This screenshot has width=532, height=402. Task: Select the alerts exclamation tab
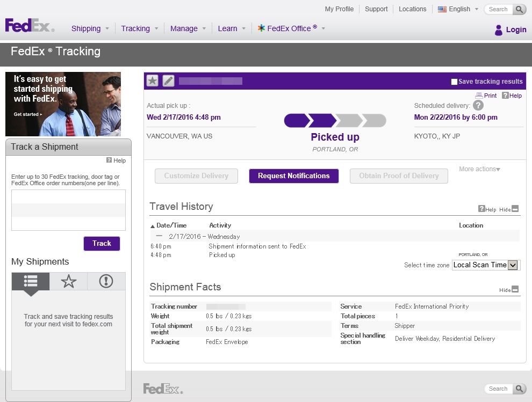coord(106,281)
